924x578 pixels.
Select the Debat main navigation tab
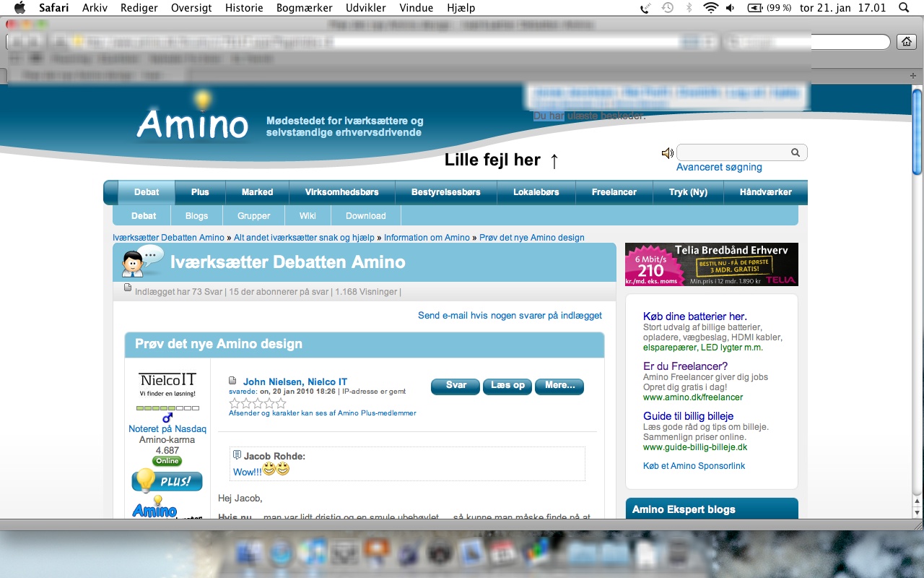(147, 192)
